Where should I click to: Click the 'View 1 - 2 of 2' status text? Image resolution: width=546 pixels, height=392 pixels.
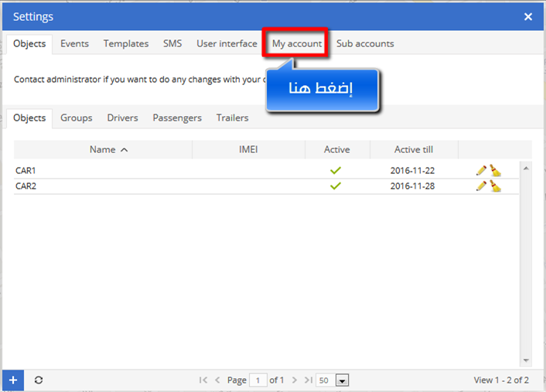point(501,380)
